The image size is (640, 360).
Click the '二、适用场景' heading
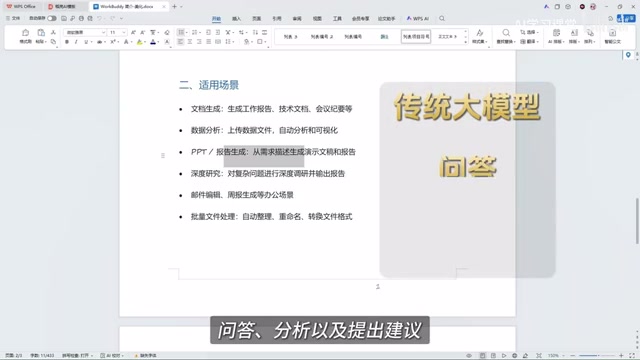209,85
